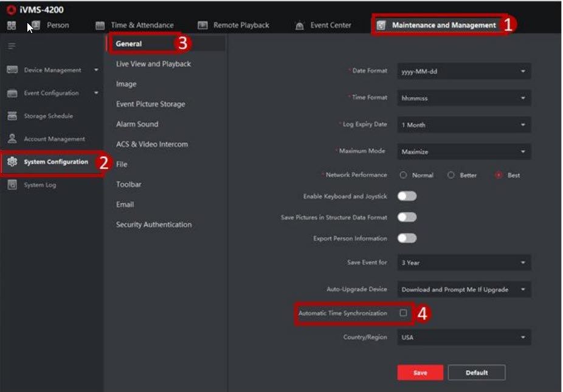Click the Default button
Image resolution: width=563 pixels, height=392 pixels.
click(x=476, y=373)
